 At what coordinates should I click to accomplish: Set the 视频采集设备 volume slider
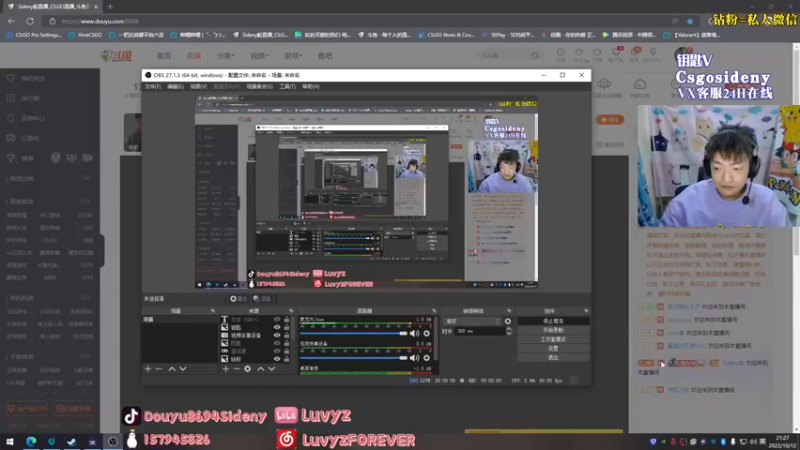point(354,358)
